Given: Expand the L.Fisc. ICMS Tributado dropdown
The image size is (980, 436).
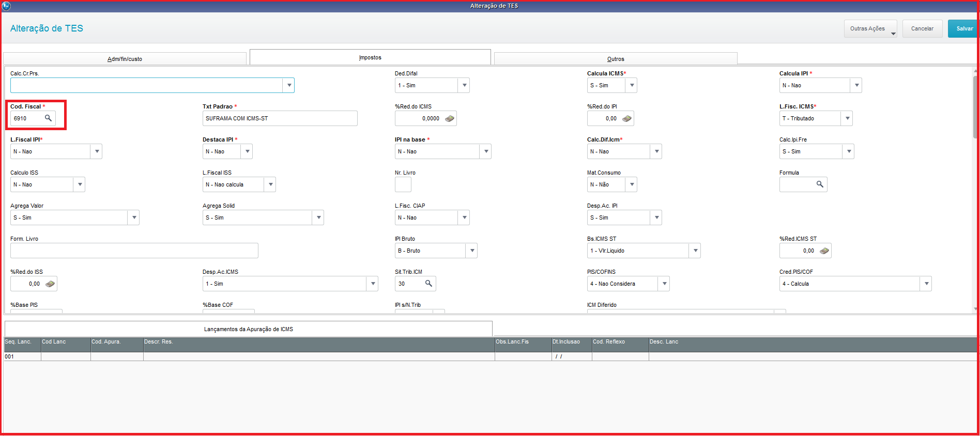Looking at the screenshot, I should [x=847, y=118].
